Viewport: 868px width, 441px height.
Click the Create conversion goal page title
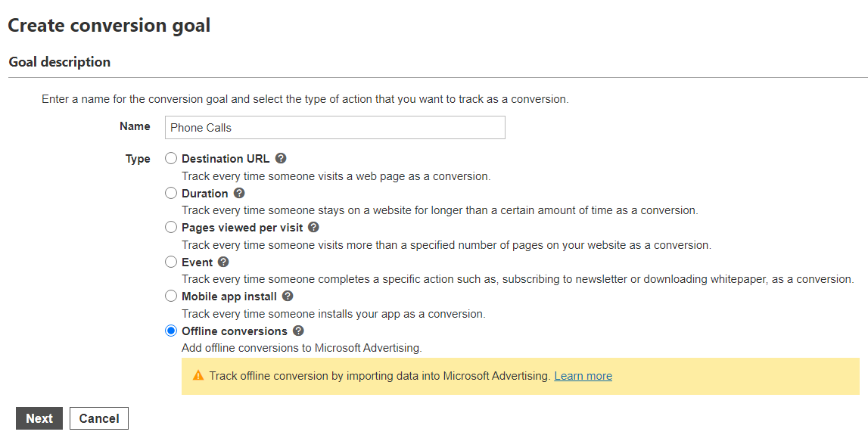(x=108, y=25)
